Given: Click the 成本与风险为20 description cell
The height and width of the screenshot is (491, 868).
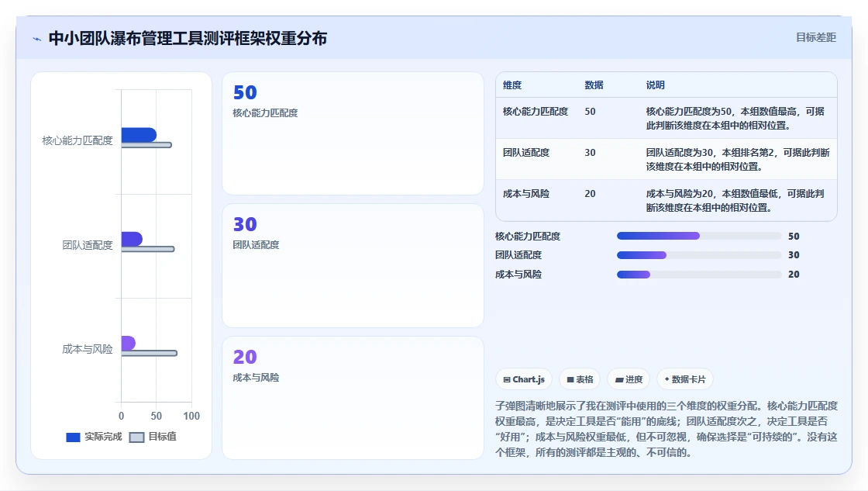Looking at the screenshot, I should 735,201.
